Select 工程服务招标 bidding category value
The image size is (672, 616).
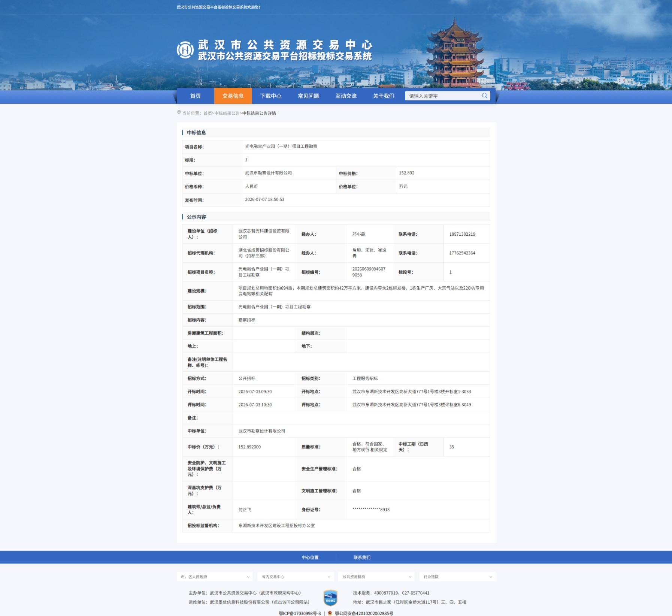pyautogui.click(x=365, y=378)
